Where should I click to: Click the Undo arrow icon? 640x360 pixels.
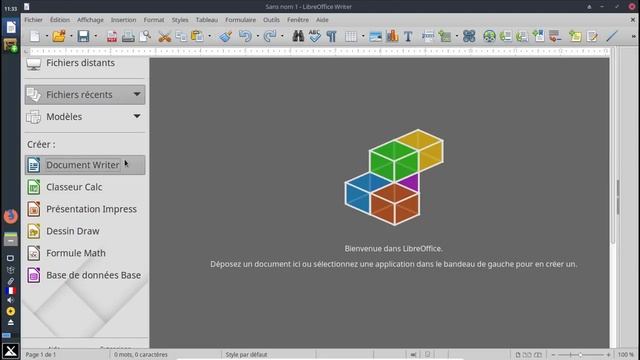tap(245, 36)
